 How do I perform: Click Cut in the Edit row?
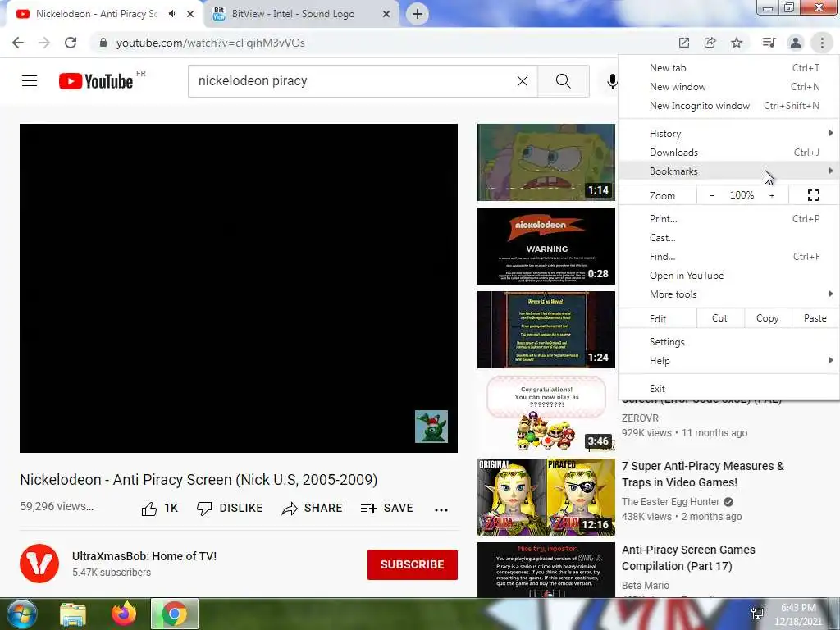(x=719, y=318)
